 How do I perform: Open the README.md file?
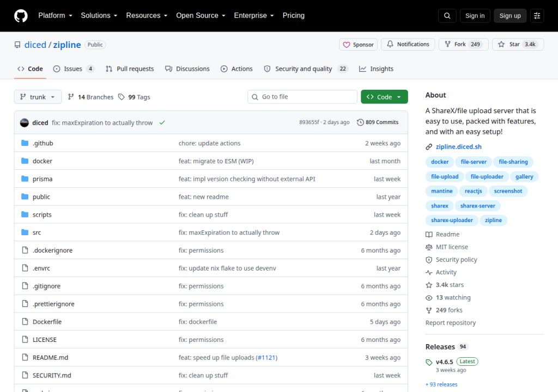[x=50, y=358]
